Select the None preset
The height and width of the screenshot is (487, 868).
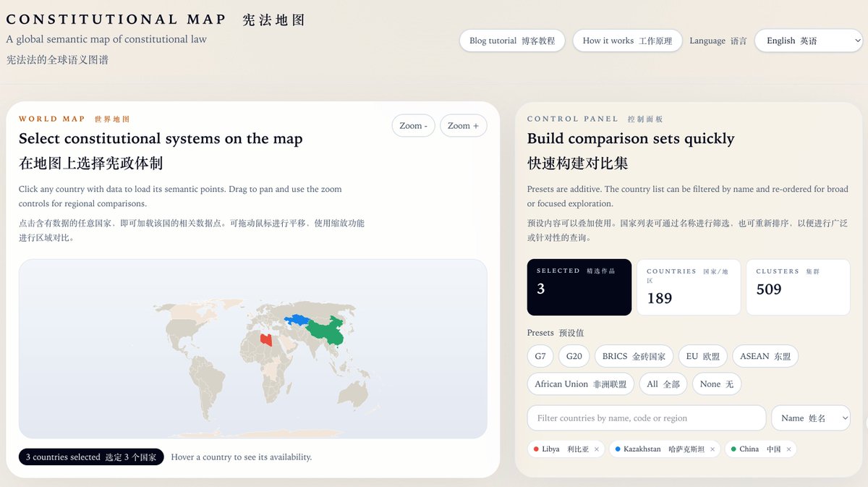click(716, 384)
